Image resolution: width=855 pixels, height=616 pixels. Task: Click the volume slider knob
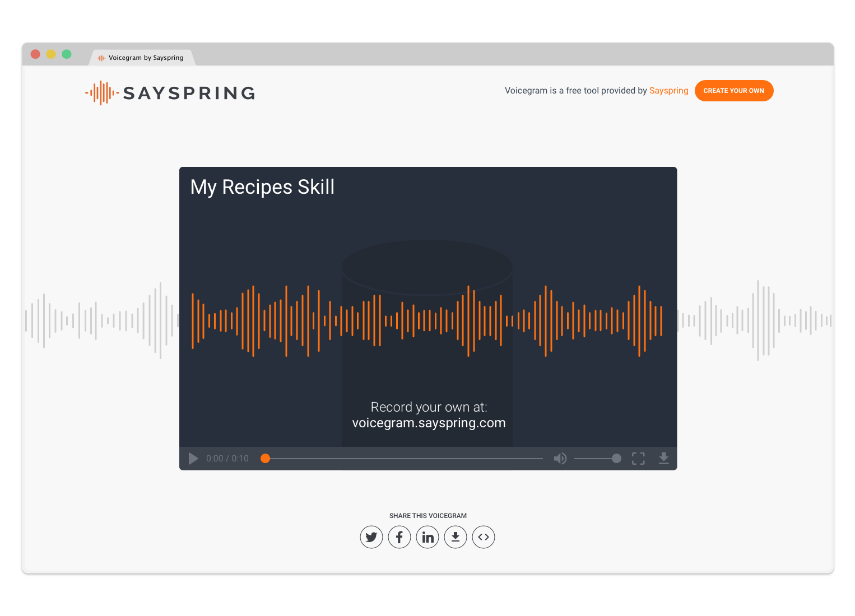tap(616, 459)
